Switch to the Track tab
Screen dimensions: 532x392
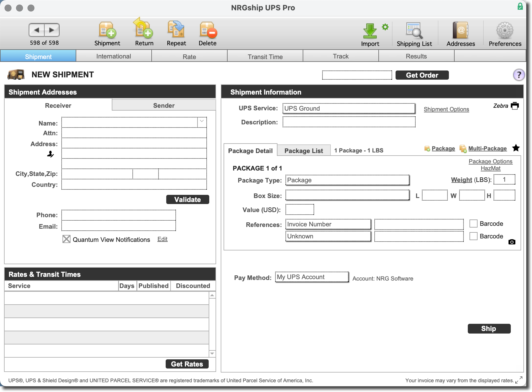(x=341, y=56)
